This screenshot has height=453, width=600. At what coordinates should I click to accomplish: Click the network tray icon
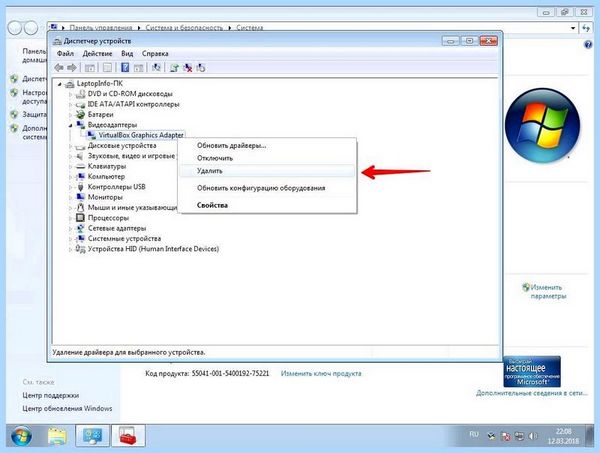coord(519,436)
